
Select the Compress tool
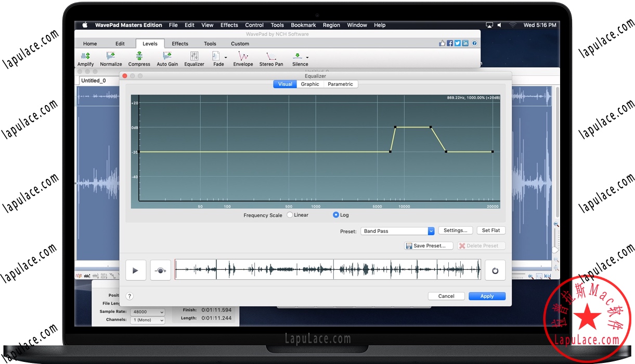point(139,57)
